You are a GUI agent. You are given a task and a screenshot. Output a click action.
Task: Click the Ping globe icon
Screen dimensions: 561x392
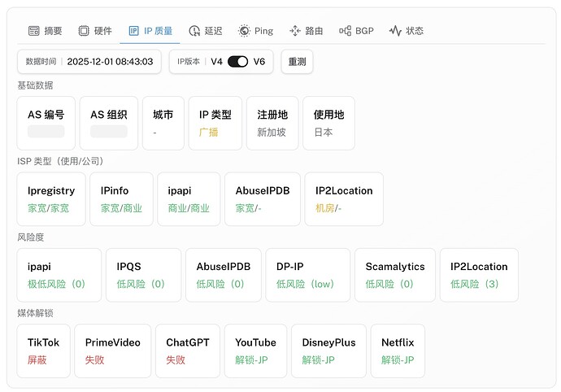pos(244,31)
